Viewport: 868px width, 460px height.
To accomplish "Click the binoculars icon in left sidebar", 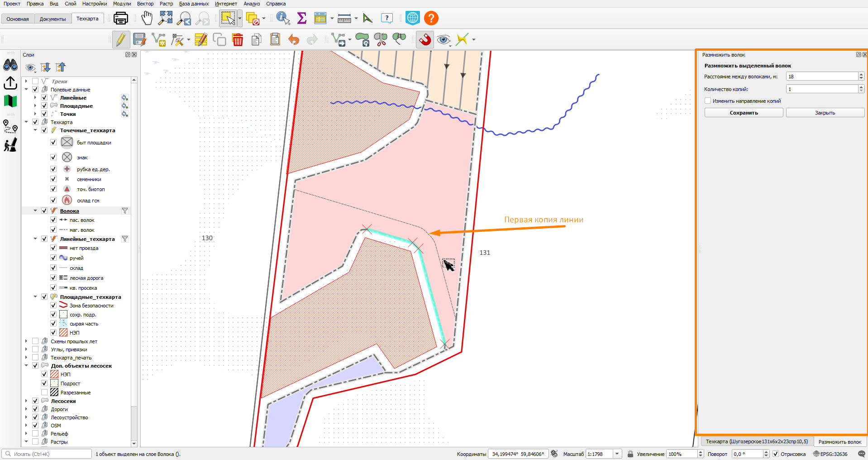I will click(10, 65).
